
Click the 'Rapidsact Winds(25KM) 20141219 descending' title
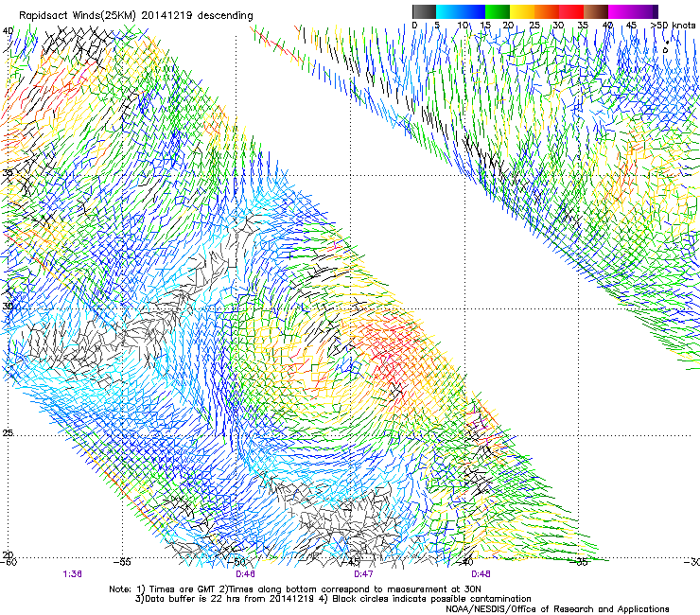click(x=135, y=16)
